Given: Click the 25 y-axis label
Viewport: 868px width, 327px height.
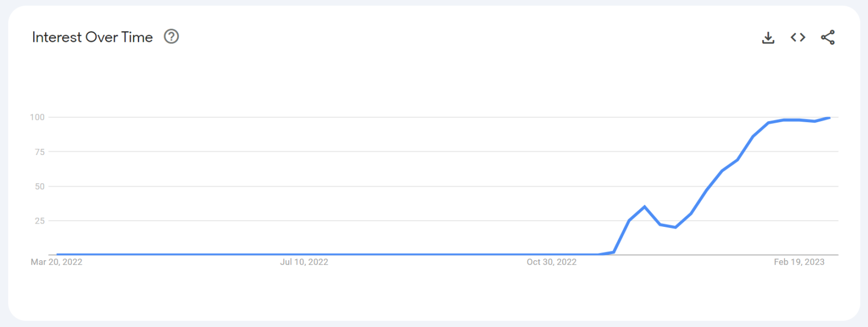Looking at the screenshot, I should [40, 221].
